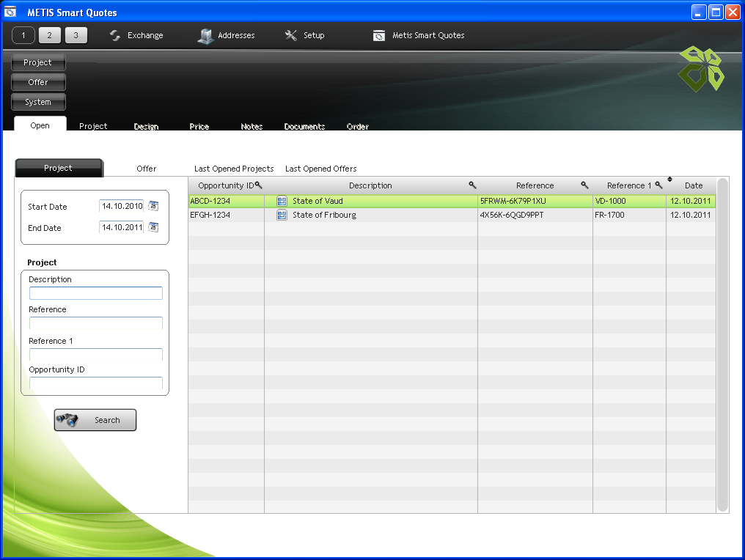This screenshot has width=745, height=560.
Task: Click the End Date field
Action: (122, 227)
